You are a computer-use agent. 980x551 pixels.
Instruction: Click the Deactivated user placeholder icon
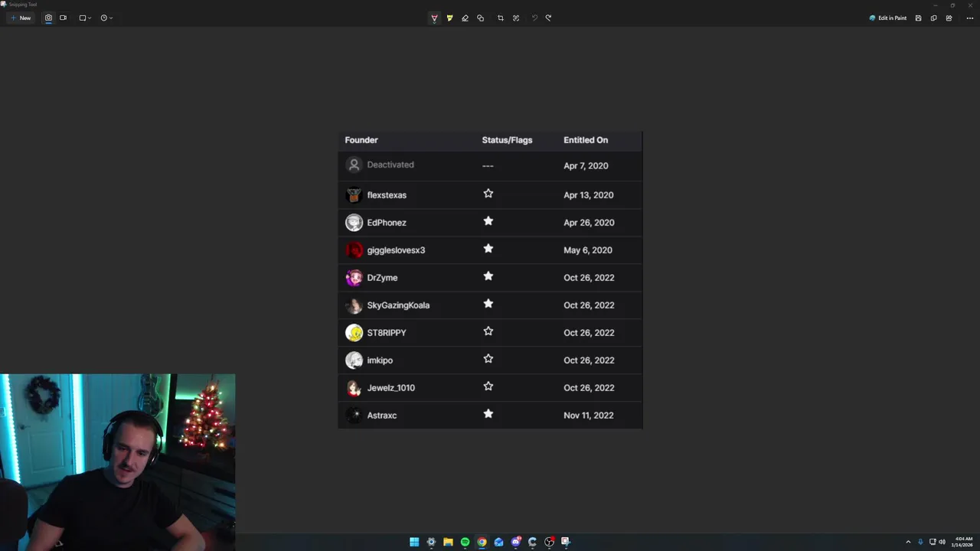click(x=354, y=165)
